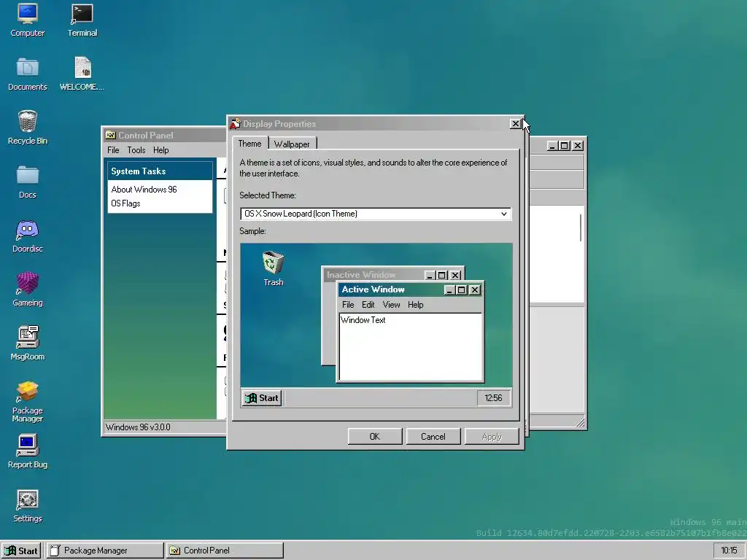Viewport: 747px width, 560px height.
Task: Click the sample Start button in preview
Action: pos(262,398)
